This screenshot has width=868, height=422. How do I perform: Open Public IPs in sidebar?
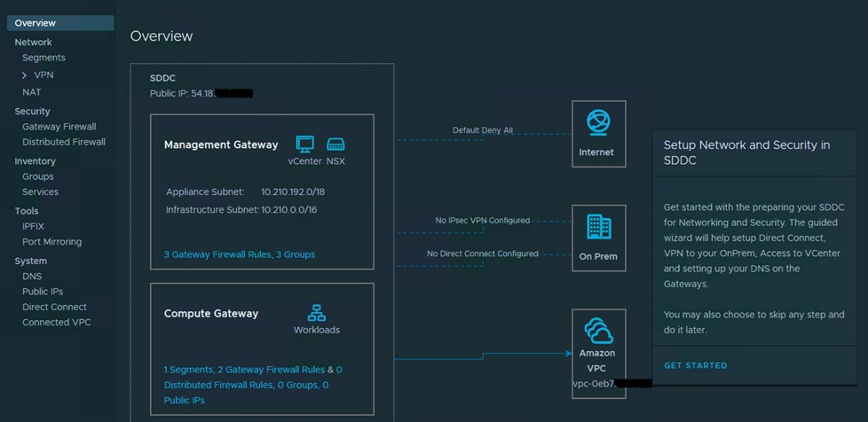(x=43, y=292)
